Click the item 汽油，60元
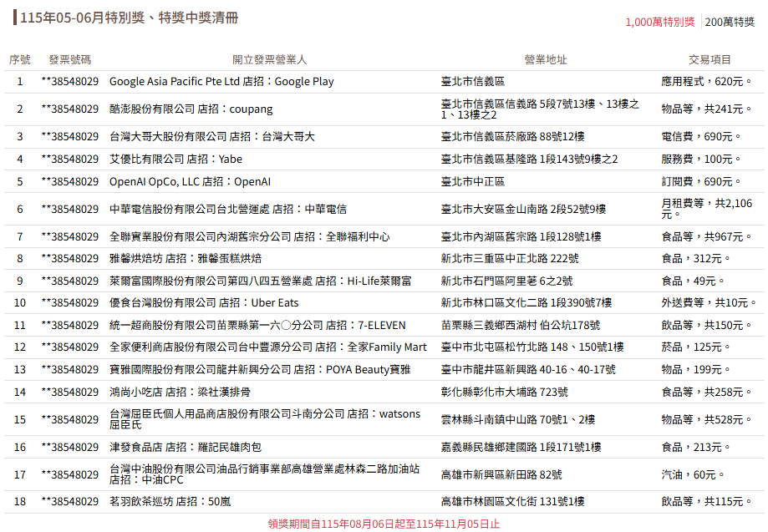This screenshot has width=768, height=532. click(x=693, y=474)
